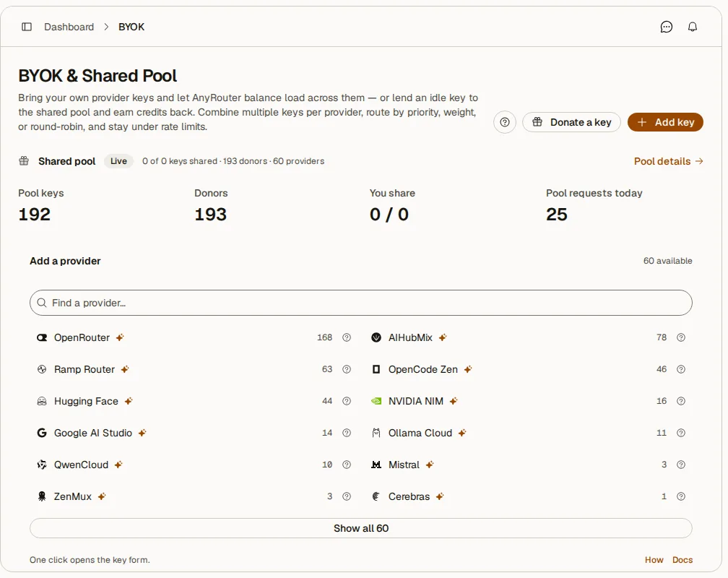Open help icon on NVIDIA NIM row

(680, 401)
